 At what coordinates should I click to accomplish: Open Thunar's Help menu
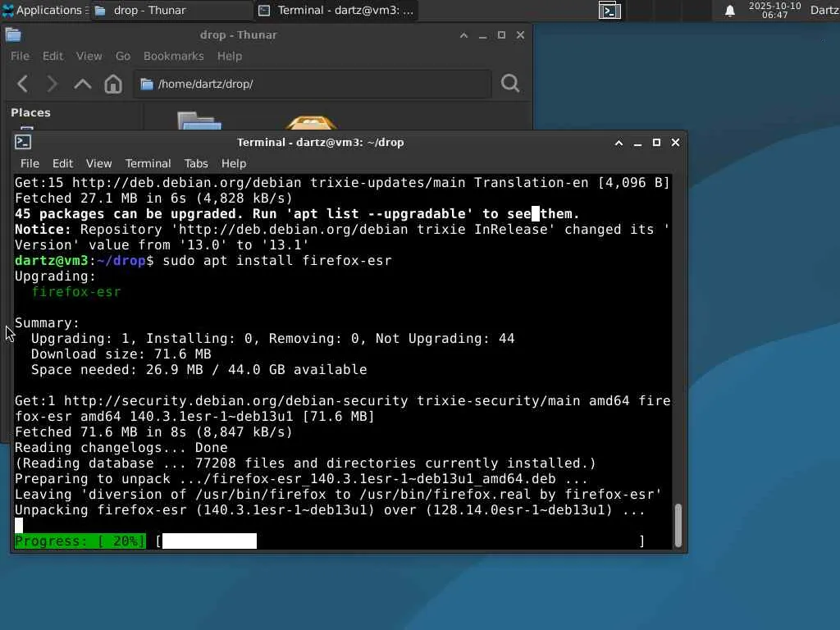230,57
